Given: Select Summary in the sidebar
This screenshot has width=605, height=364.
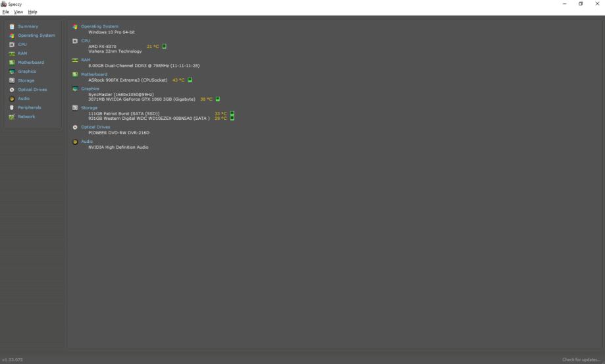Looking at the screenshot, I should point(28,26).
